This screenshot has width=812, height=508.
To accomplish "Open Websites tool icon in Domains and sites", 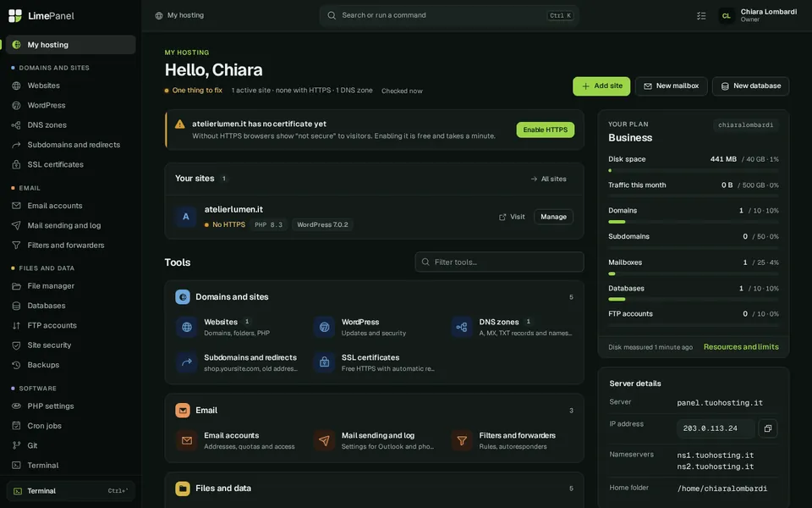I will [187, 327].
